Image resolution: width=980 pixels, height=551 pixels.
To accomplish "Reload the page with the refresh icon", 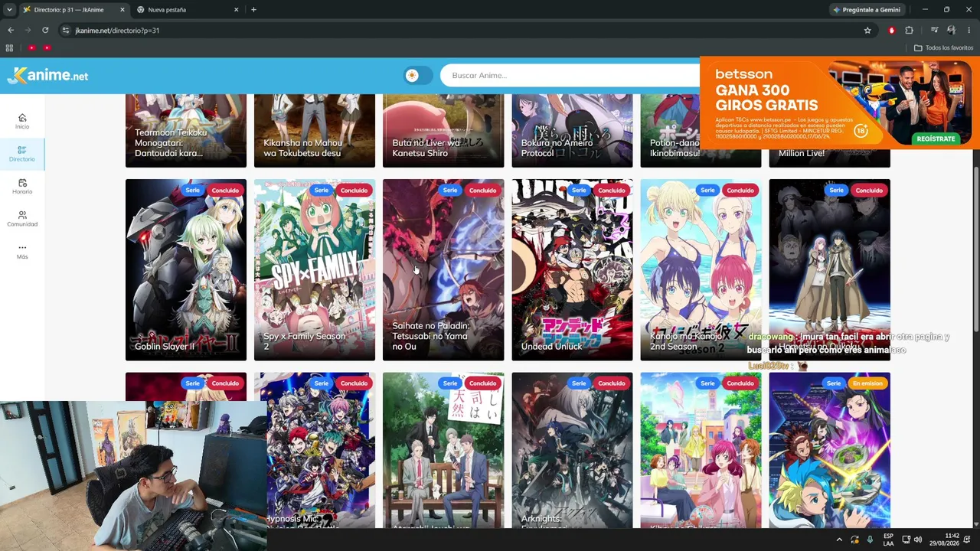I will coord(45,31).
